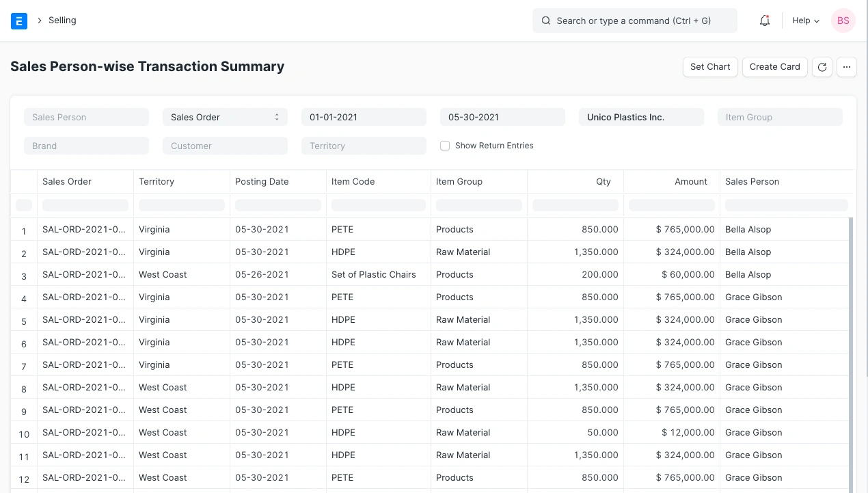Expand the Help menu
Image resolution: width=868 pixels, height=493 pixels.
tap(805, 21)
